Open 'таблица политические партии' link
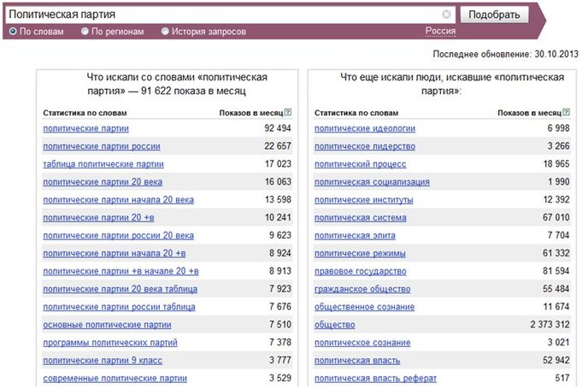This screenshot has width=588, height=389. [103, 164]
